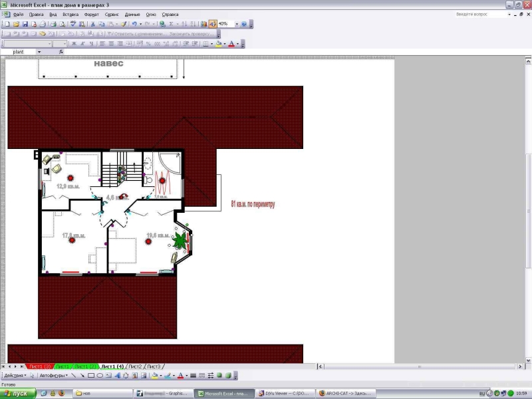Toggle the Select Objects pointer tool
Viewport: 532px width, 399px height.
pos(32,376)
